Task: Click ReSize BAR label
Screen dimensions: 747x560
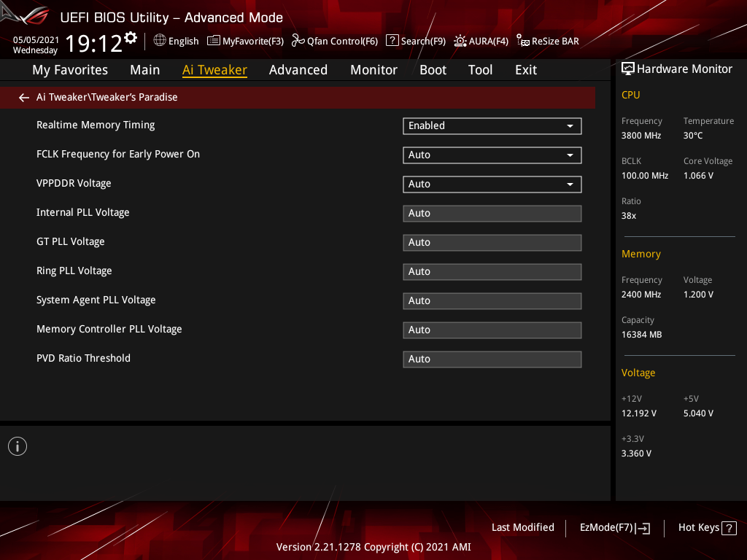Action: [555, 41]
